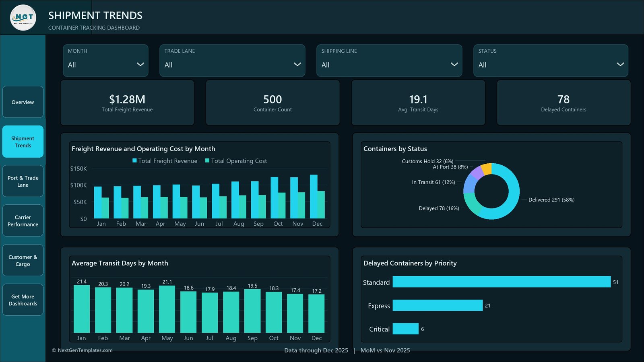Click the Critical priority bar
This screenshot has width=644, height=362.
click(x=406, y=329)
